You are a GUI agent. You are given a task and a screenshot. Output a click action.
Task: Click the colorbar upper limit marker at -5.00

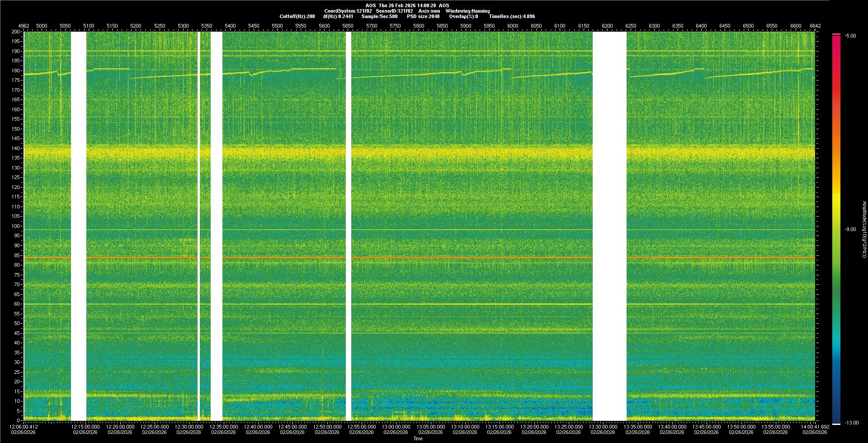tap(836, 34)
